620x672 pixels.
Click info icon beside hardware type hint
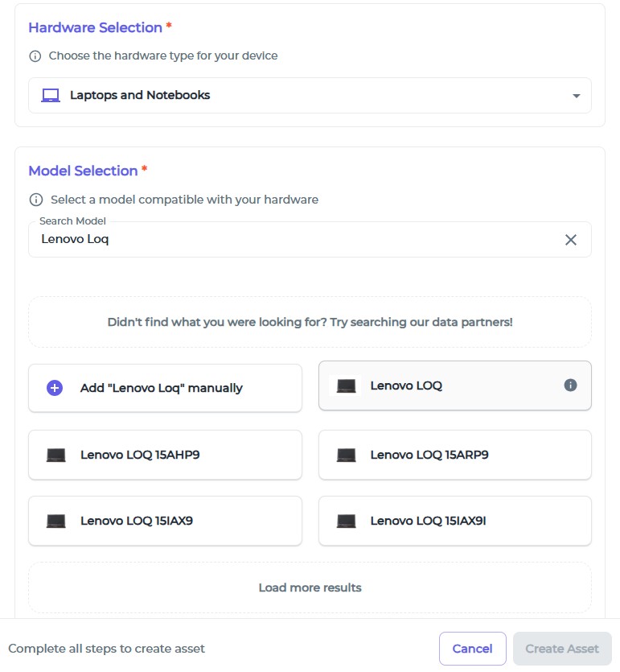tap(35, 56)
